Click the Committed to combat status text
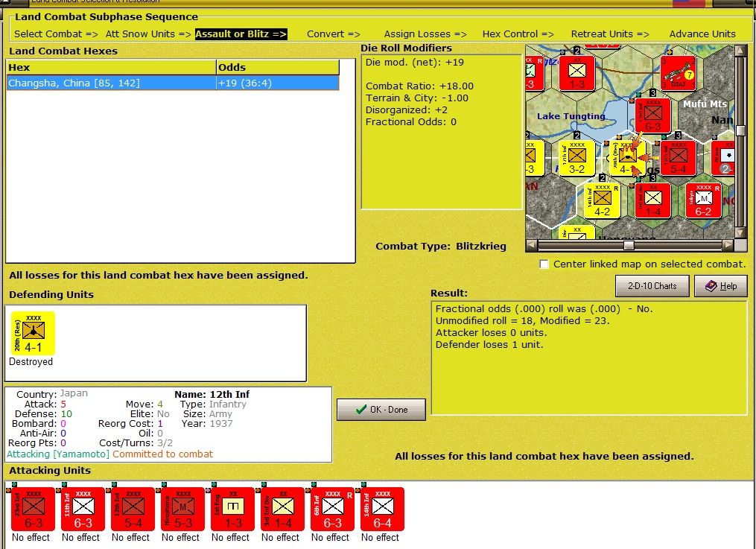This screenshot has height=549, width=756. 162,454
